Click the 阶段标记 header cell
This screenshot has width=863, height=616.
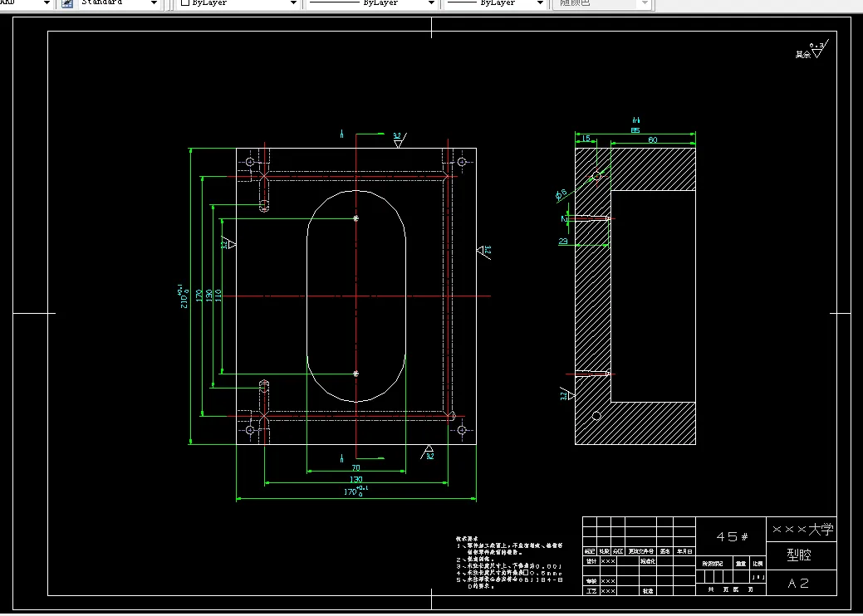tap(713, 564)
